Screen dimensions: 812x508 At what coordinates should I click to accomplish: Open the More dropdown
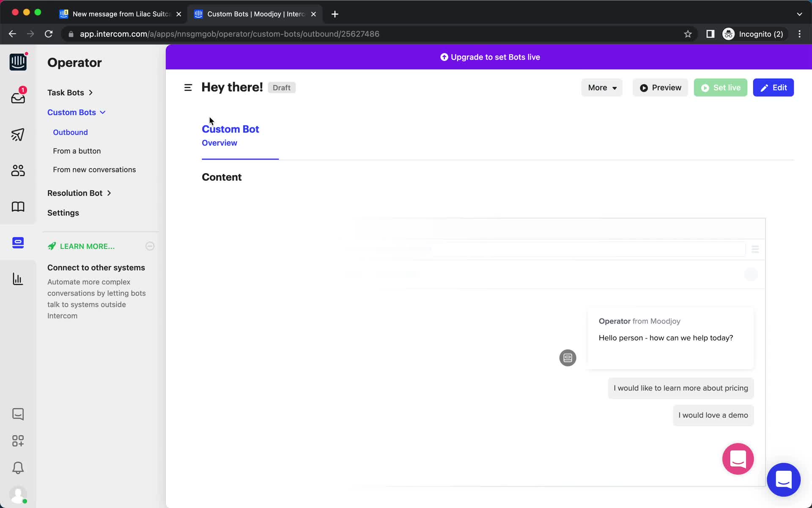(602, 88)
